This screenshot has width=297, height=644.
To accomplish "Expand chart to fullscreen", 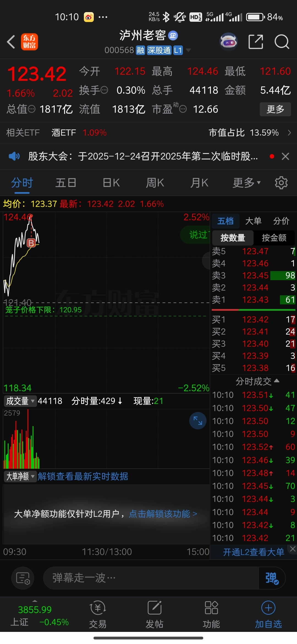I will [198, 421].
